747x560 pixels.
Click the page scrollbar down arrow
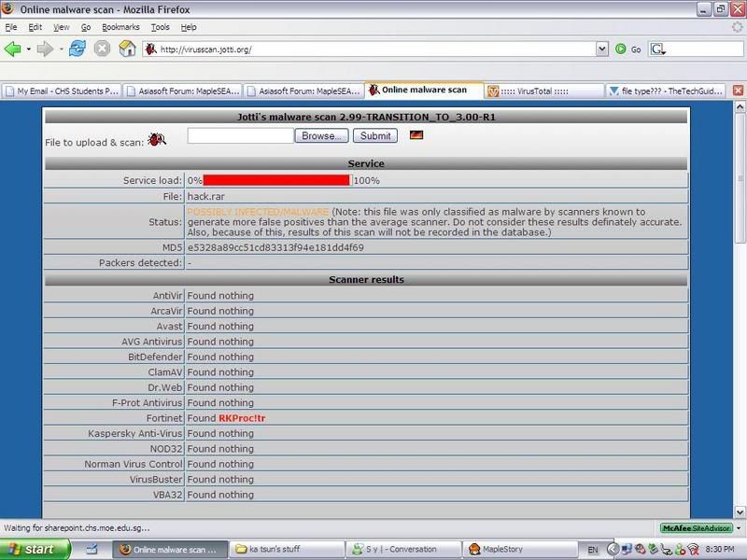coord(740,512)
